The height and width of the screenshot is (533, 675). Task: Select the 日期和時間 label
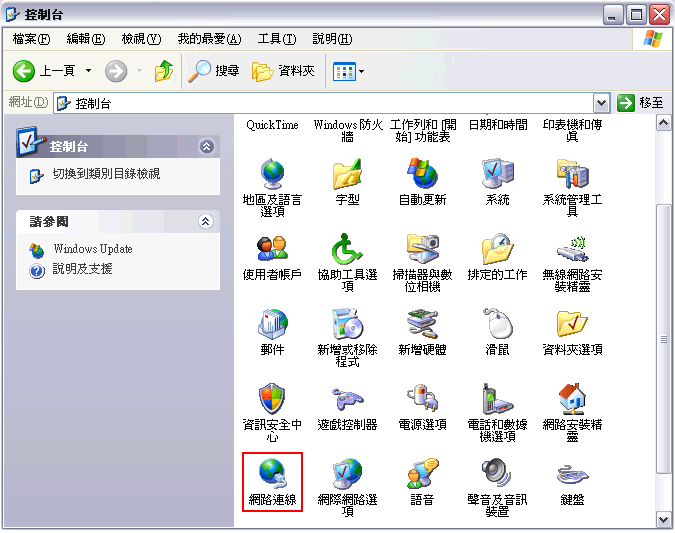click(498, 125)
